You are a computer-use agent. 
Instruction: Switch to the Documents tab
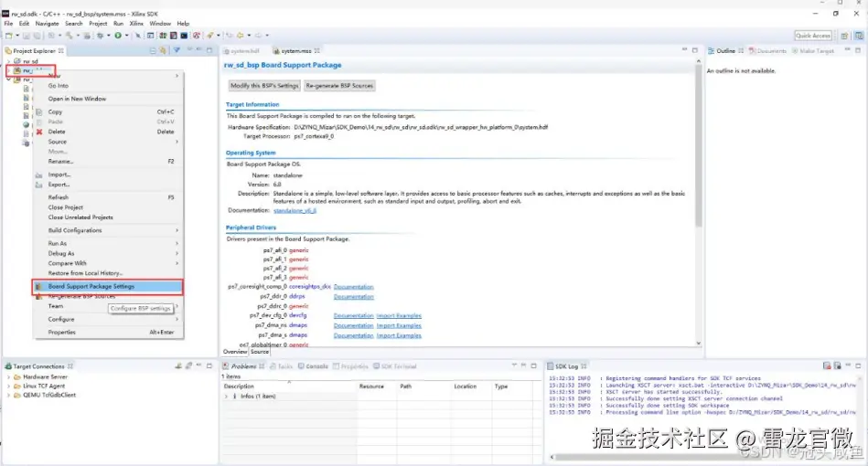point(767,51)
